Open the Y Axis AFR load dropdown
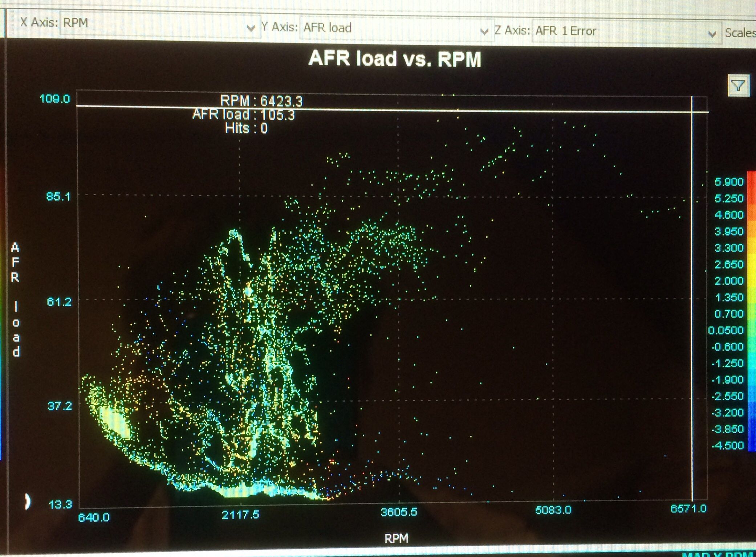 [397, 29]
